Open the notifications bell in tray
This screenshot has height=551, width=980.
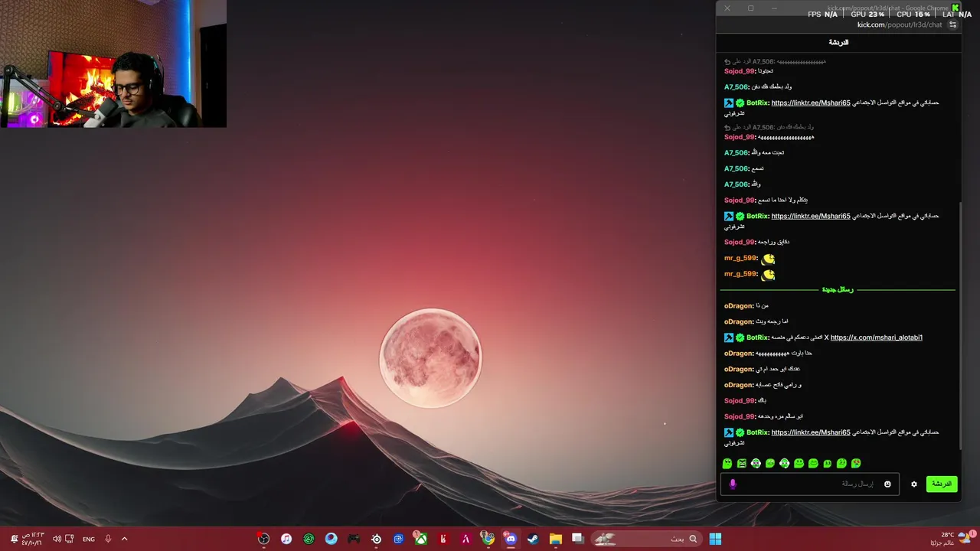pyautogui.click(x=14, y=539)
